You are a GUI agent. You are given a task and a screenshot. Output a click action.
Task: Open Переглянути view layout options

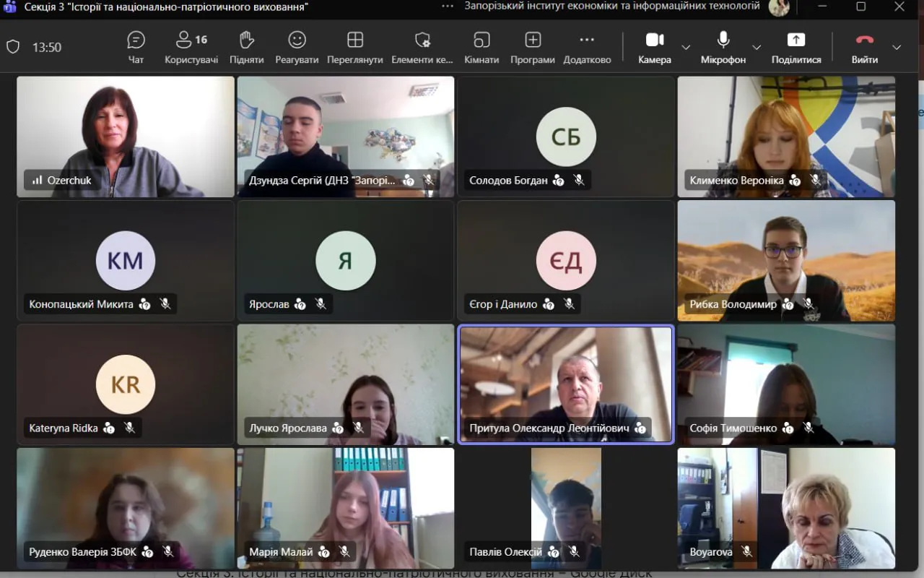pos(354,48)
